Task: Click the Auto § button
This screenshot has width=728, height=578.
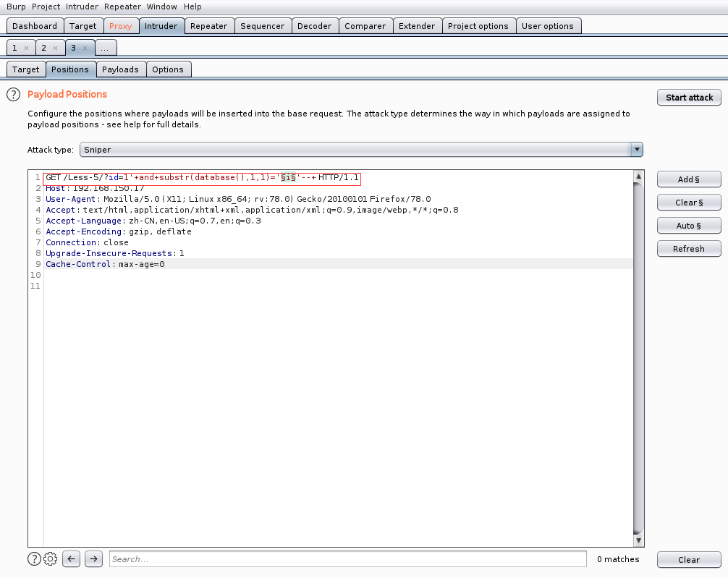Action: [689, 226]
